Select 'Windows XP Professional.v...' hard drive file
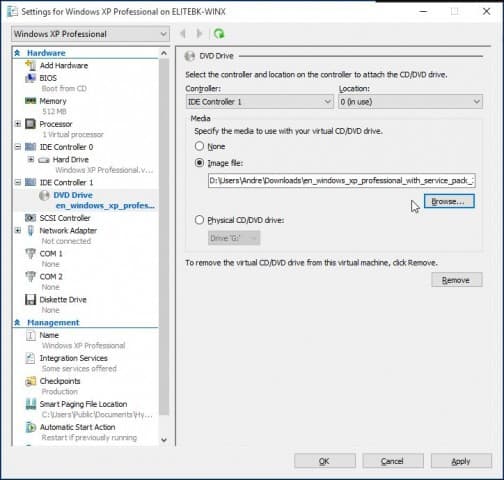Viewport: 504px width, 480px height. pos(104,170)
